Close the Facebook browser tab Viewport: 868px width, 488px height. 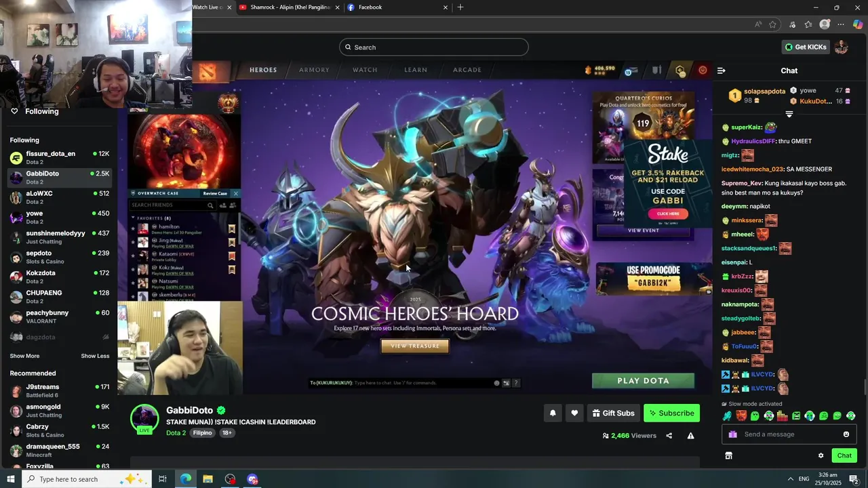(446, 7)
